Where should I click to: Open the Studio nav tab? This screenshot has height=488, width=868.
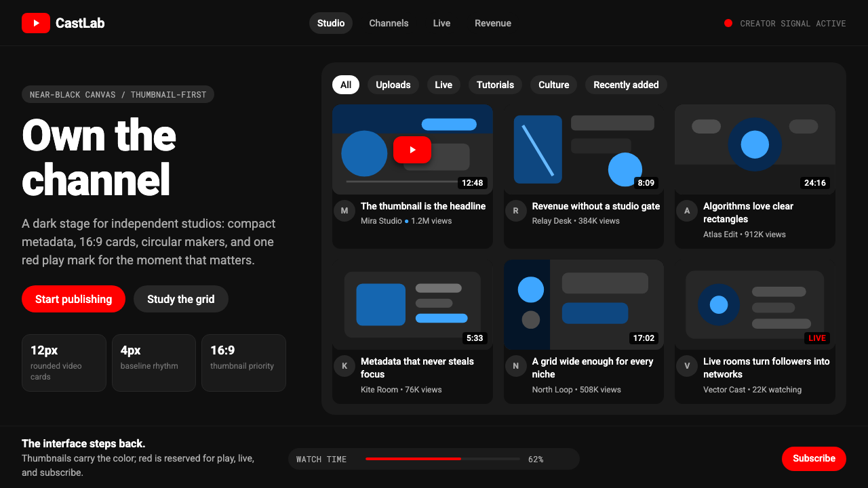tap(331, 23)
